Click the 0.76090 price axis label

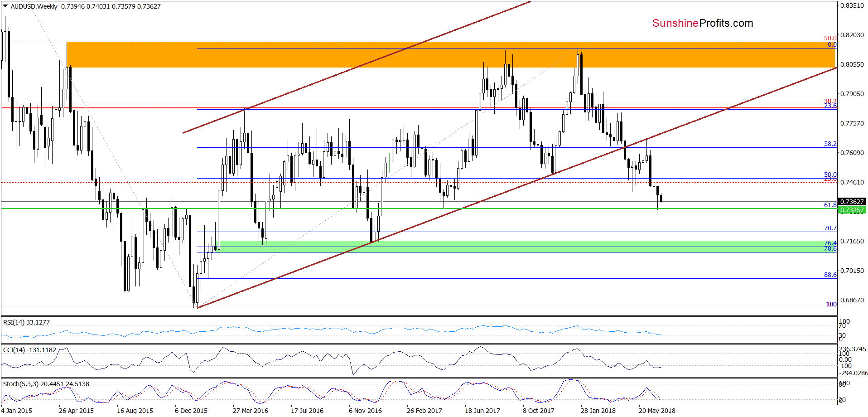click(x=852, y=153)
